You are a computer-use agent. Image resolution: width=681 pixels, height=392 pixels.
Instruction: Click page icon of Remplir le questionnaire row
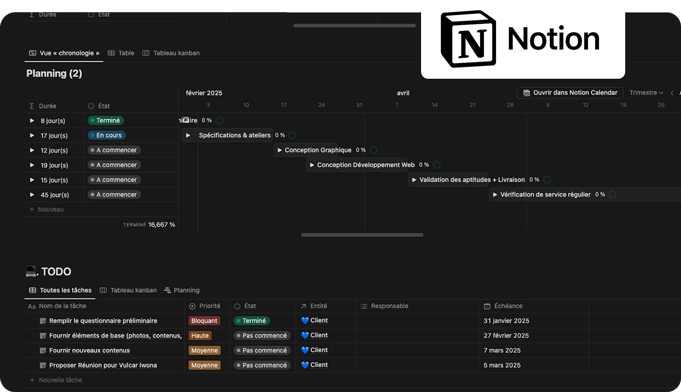tap(43, 321)
